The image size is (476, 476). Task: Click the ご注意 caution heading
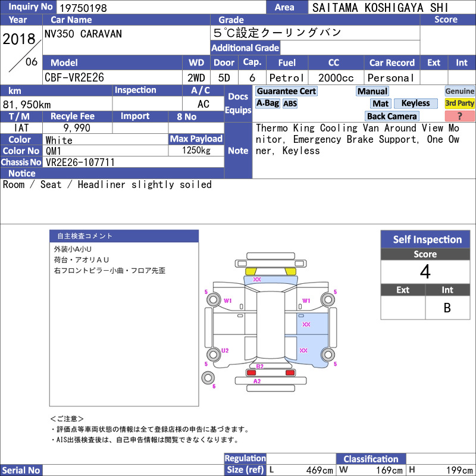click(x=67, y=419)
